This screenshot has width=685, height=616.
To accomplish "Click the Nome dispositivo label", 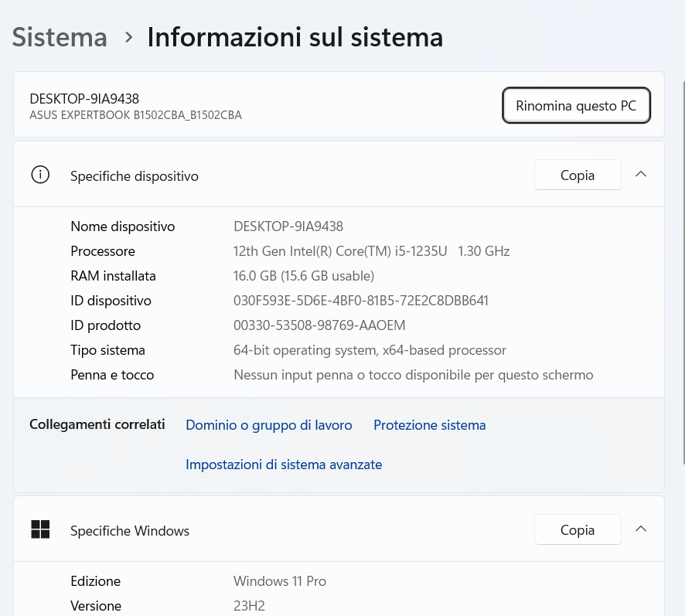I will click(x=123, y=226).
